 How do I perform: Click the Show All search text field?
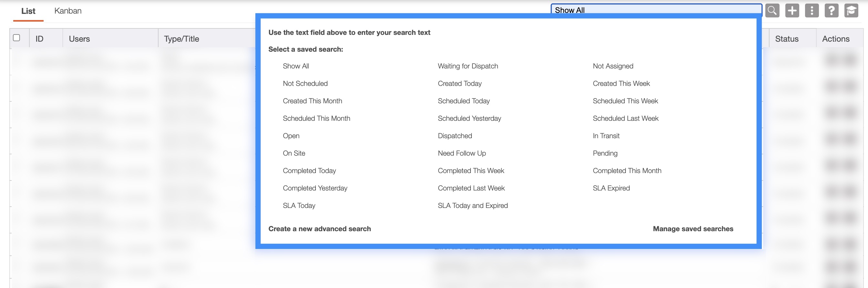coord(656,10)
